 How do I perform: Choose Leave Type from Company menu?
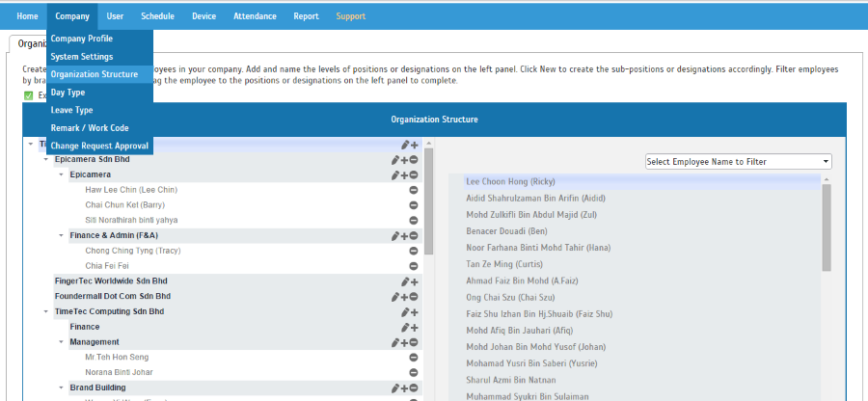tap(99, 110)
